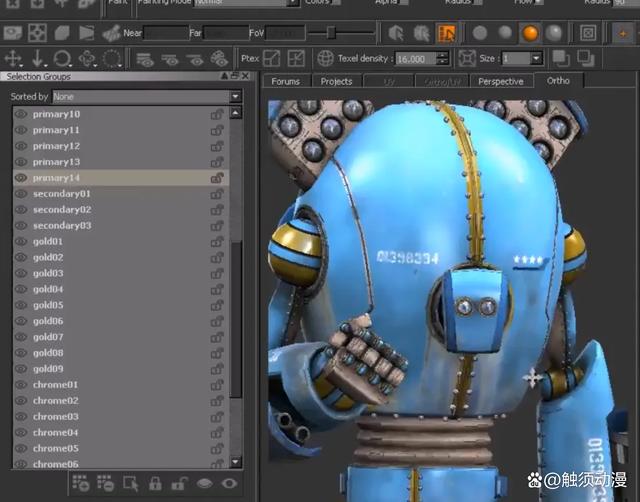Screen dimensions: 640x502
Task: Click the layers-with-eye icon in toolbar
Action: tap(144, 59)
